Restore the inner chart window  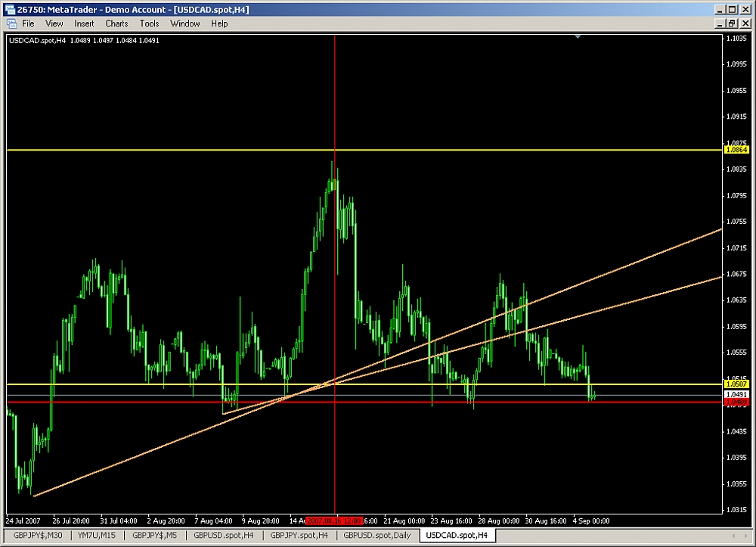732,23
